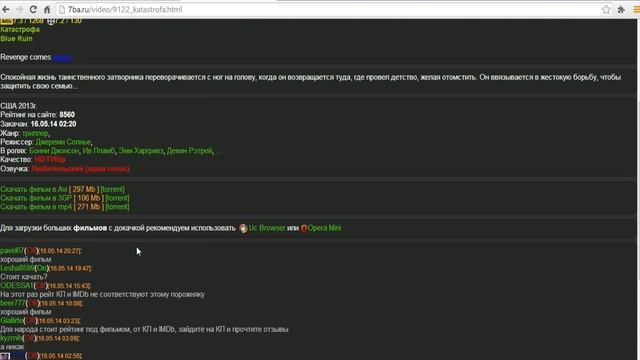This screenshot has width=640, height=360.
Task: Click the comment timestamp 16.05.14 10:08
Action: point(60,303)
